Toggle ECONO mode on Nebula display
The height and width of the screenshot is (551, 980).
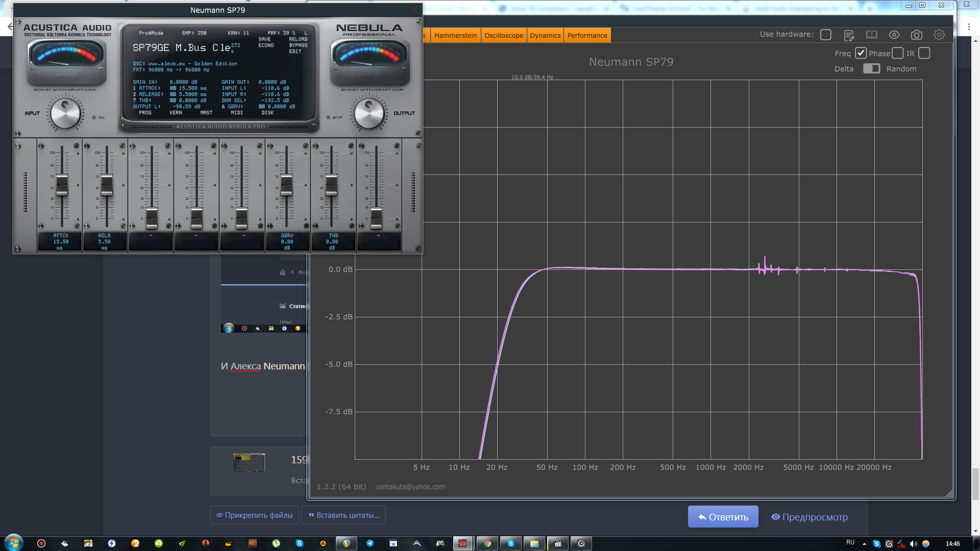266,45
